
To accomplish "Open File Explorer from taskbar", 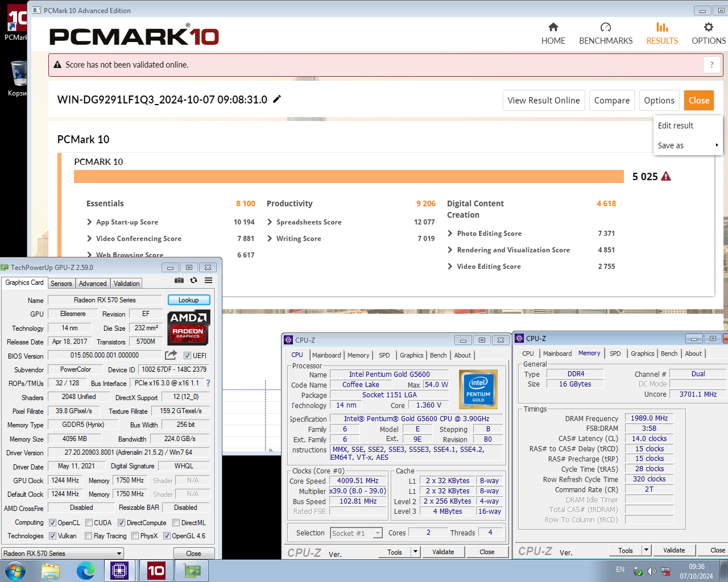I will [x=51, y=571].
